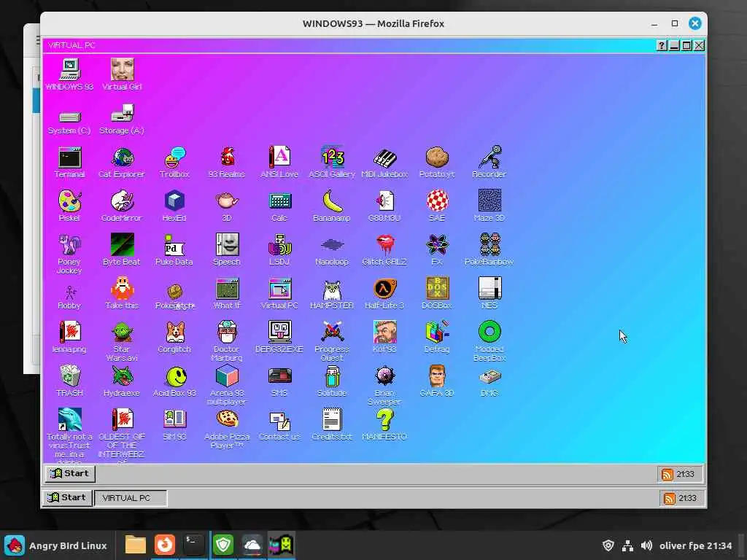
Task: Click Start button inside Virtual PC window
Action: coord(71,473)
